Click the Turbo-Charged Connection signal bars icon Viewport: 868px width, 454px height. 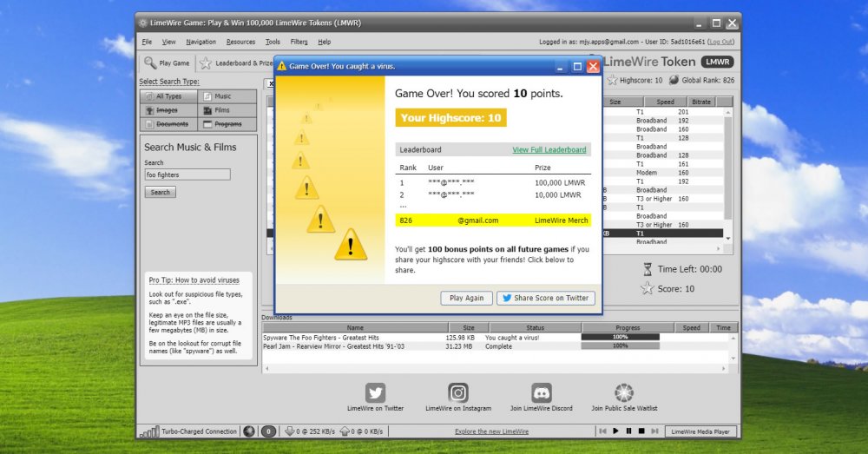(x=149, y=431)
